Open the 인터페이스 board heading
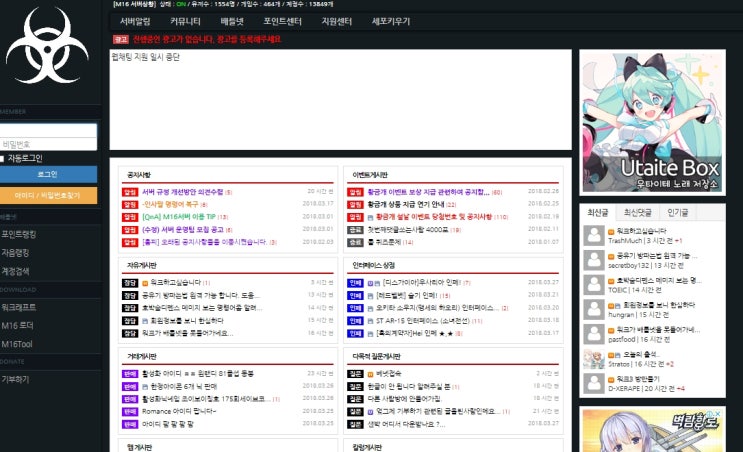 (373, 265)
